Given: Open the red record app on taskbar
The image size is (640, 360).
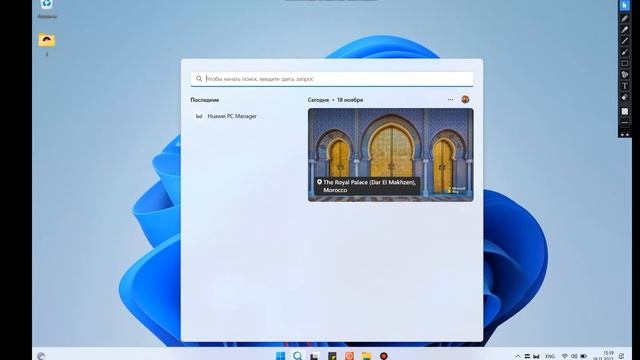Looking at the screenshot, I should [384, 356].
